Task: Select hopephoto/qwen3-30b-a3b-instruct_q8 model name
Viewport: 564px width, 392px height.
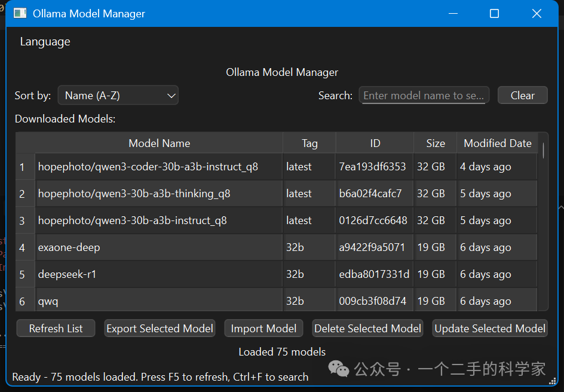Action: 133,220
